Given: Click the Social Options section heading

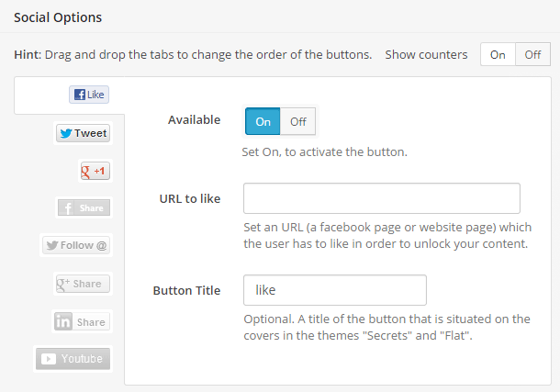Looking at the screenshot, I should click(58, 17).
